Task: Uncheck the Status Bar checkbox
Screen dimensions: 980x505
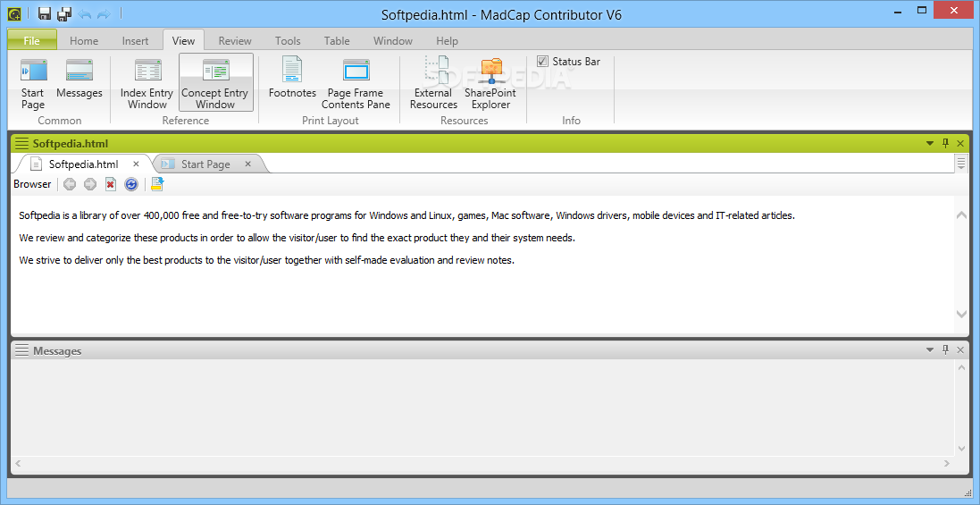Action: [542, 62]
